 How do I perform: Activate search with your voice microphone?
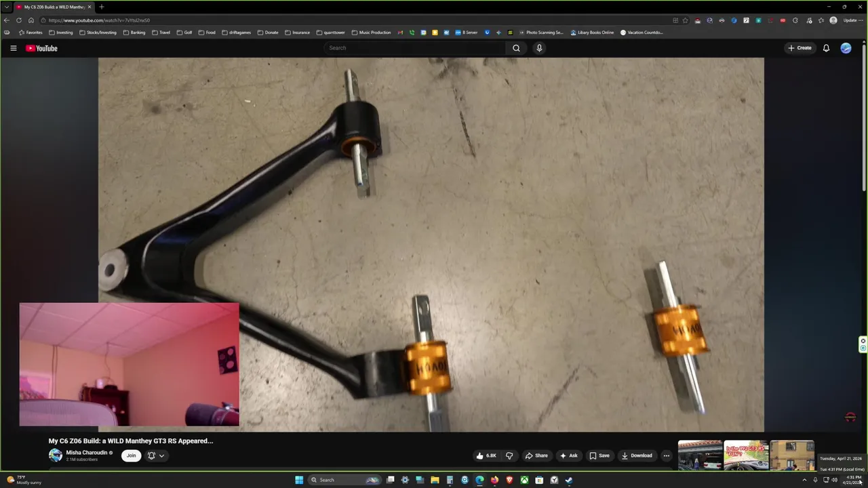pyautogui.click(x=539, y=48)
